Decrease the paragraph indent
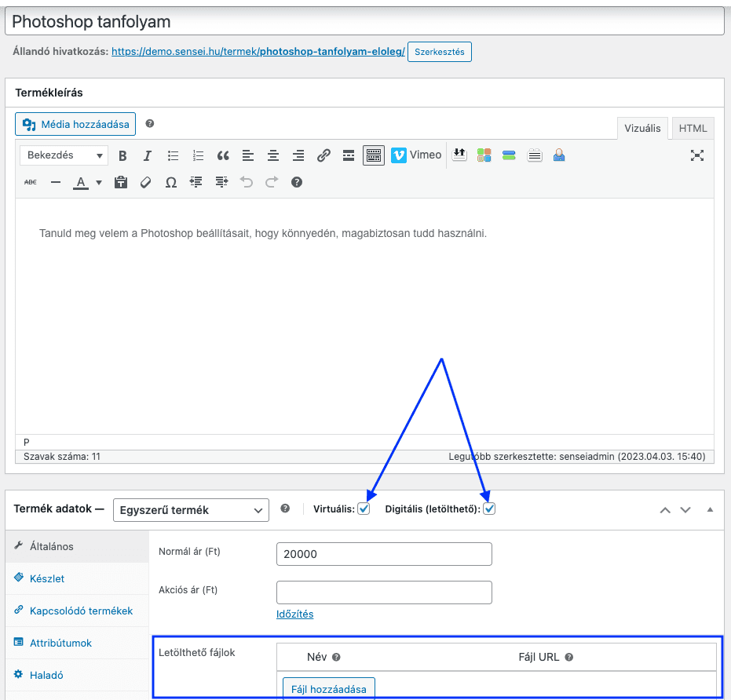This screenshot has width=731, height=700. [x=196, y=182]
